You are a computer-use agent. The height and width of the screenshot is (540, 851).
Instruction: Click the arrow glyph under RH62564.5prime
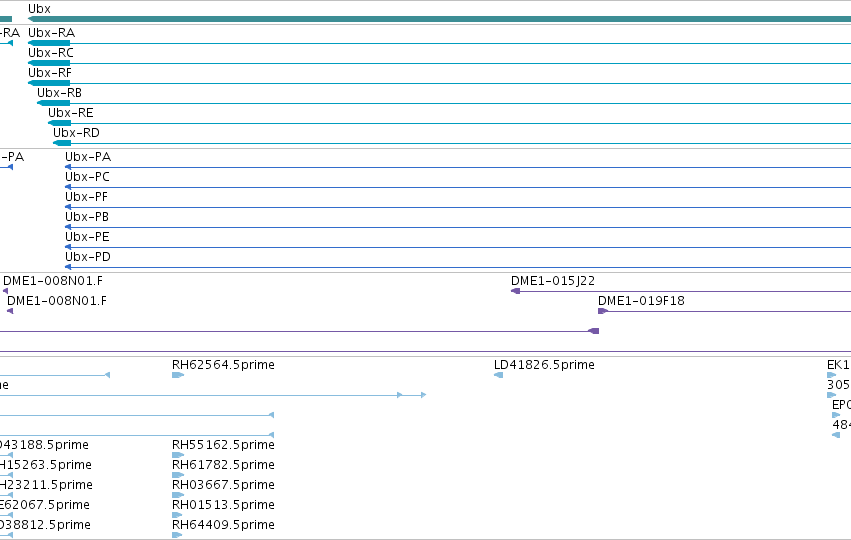178,375
